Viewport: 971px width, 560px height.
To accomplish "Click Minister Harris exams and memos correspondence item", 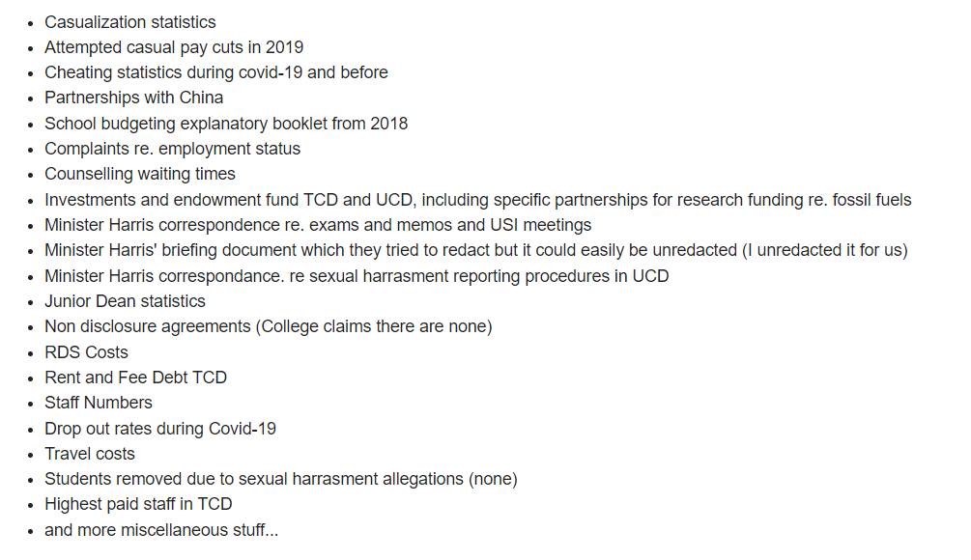I will pyautogui.click(x=318, y=225).
